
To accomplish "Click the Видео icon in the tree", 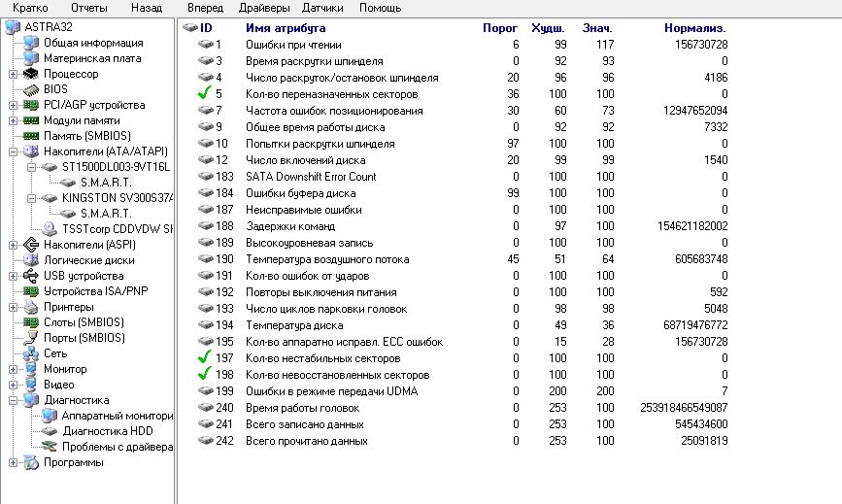I will 31,385.
